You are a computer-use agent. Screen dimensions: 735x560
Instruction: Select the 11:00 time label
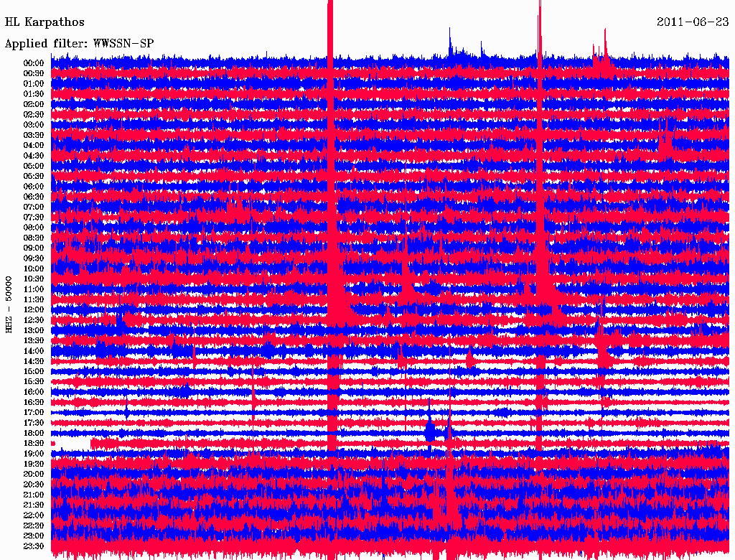coord(34,289)
